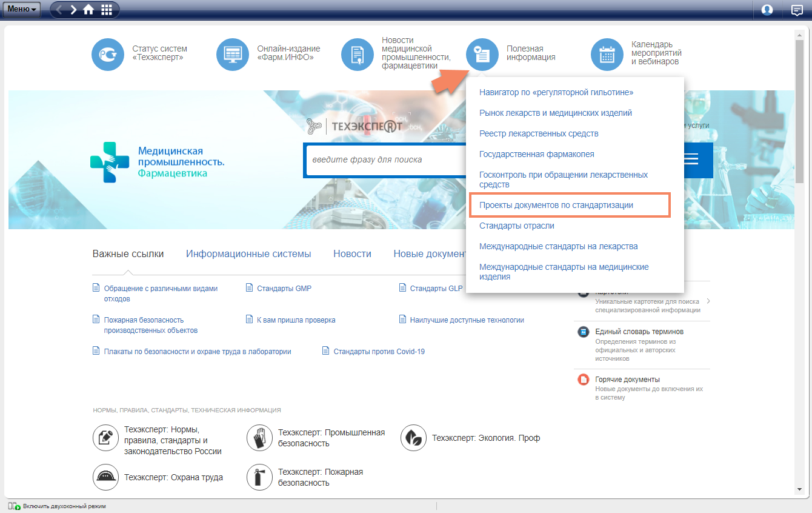The width and height of the screenshot is (812, 513).
Task: Open Обращение с различными видами отходов
Action: point(161,293)
